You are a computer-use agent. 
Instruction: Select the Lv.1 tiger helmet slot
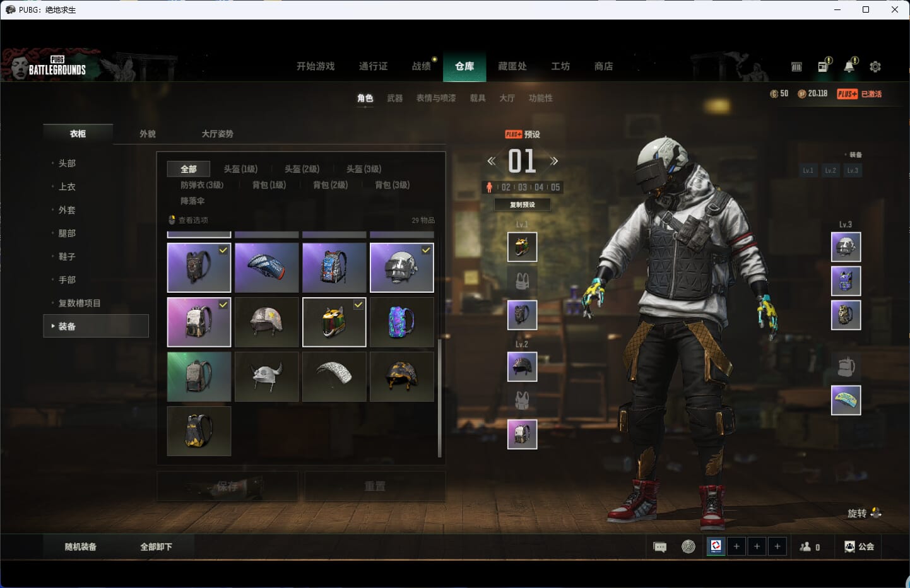[523, 247]
